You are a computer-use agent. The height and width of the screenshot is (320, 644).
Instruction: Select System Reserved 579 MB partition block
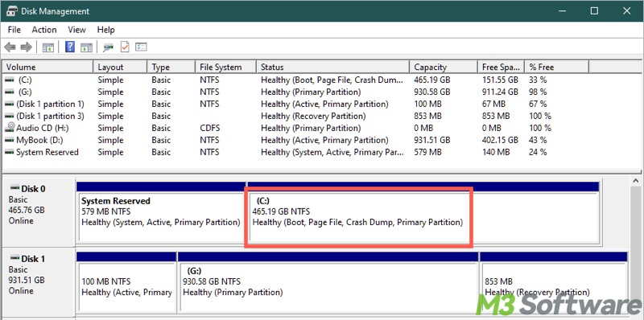coord(160,212)
